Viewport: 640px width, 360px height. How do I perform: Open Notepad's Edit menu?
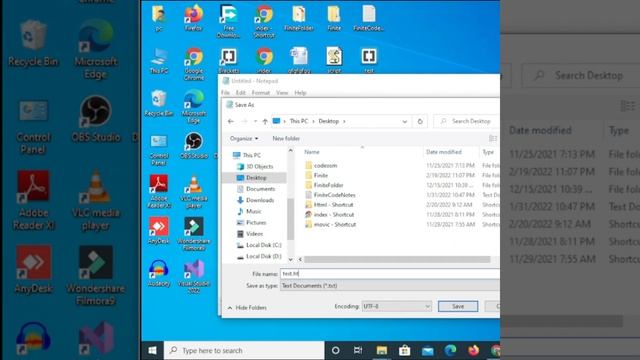pyautogui.click(x=241, y=93)
